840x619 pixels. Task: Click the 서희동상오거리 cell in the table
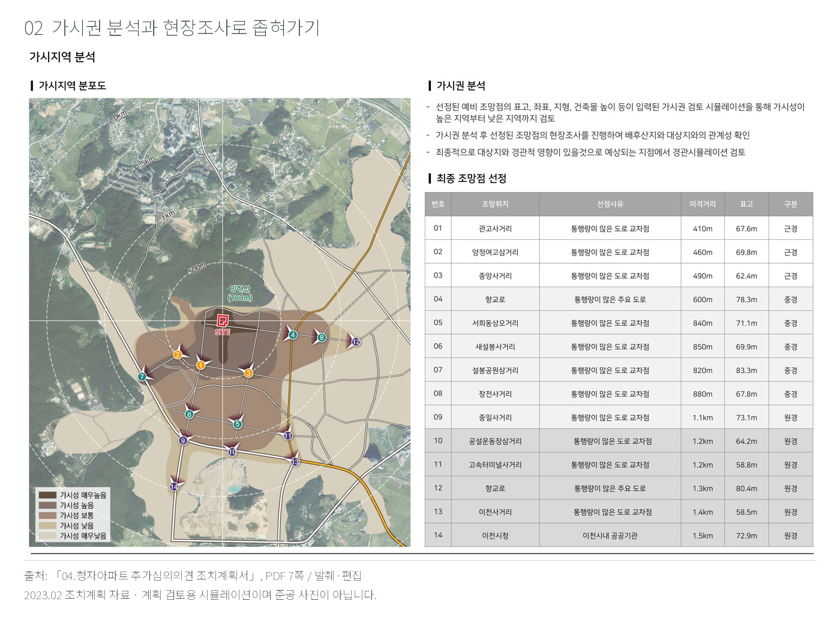point(495,323)
